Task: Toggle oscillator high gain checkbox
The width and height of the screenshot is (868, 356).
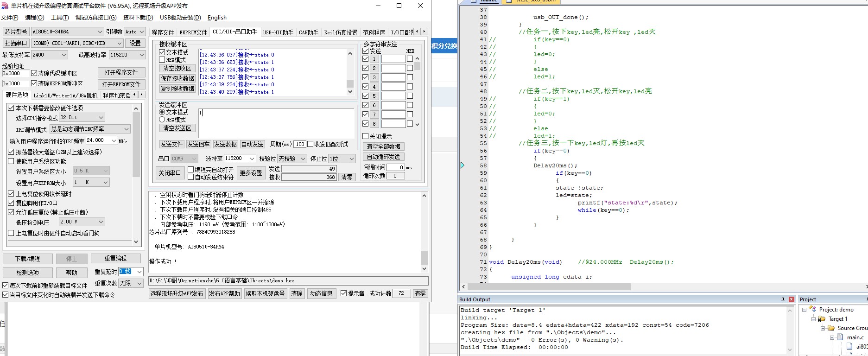Action: 11,152
